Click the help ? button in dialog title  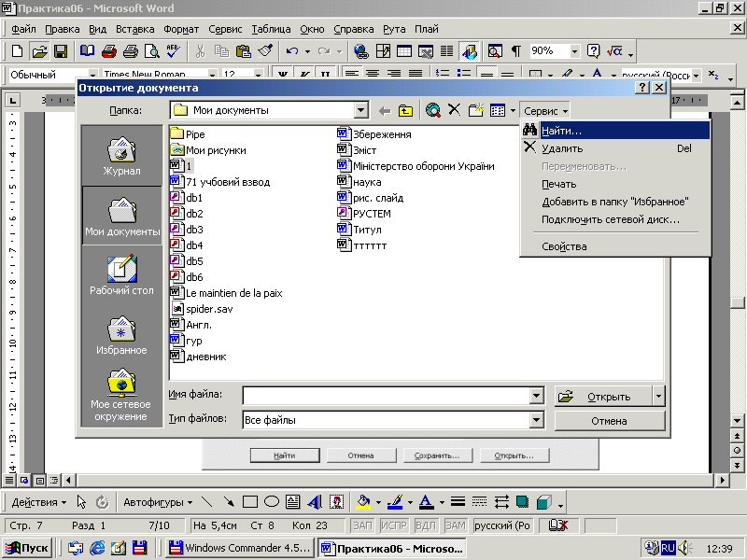642,87
